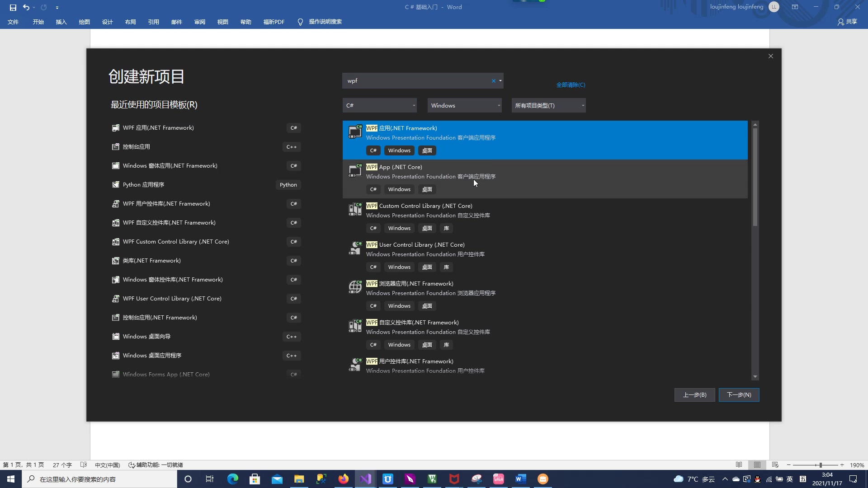Click the 操作说明搜索 lightbulb box
The width and height of the screenshot is (868, 488).
[x=320, y=22]
